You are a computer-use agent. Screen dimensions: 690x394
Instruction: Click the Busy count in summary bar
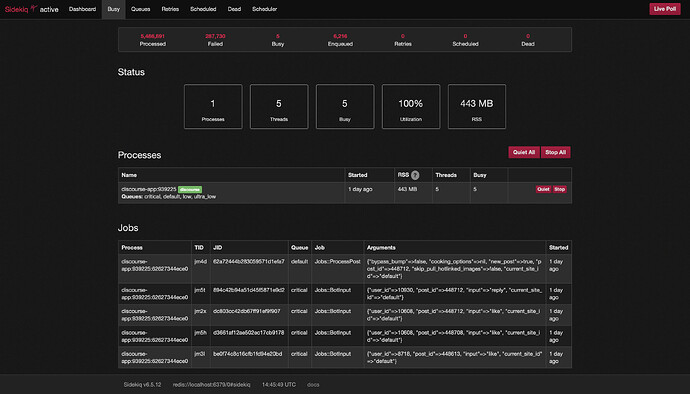[278, 36]
